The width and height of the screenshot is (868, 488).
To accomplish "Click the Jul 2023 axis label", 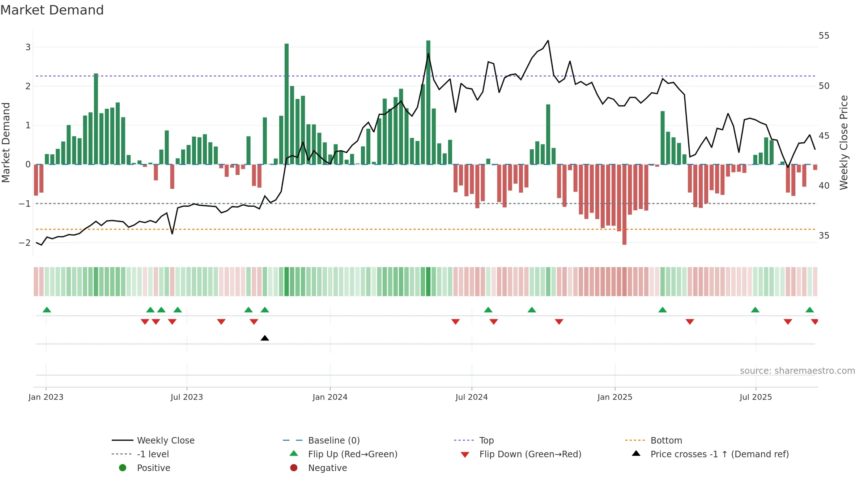I will (x=187, y=397).
